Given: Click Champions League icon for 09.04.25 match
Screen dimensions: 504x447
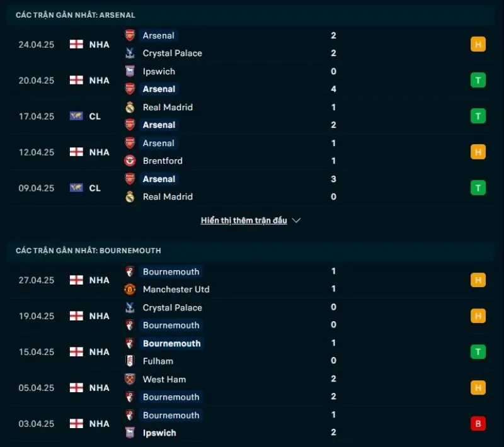Looking at the screenshot, I should (76, 188).
